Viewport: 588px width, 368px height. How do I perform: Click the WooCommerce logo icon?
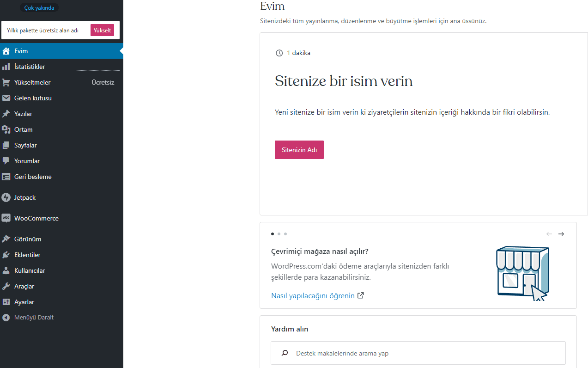click(6, 218)
